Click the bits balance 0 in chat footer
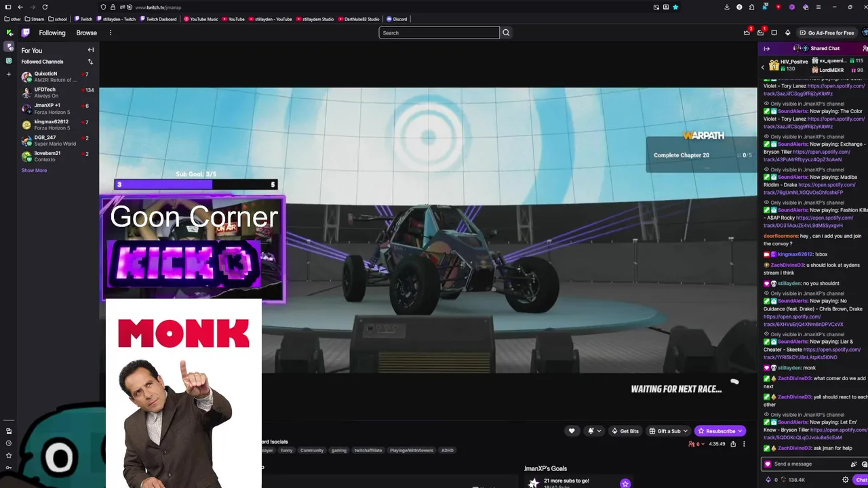This screenshot has width=868, height=488. [772, 480]
